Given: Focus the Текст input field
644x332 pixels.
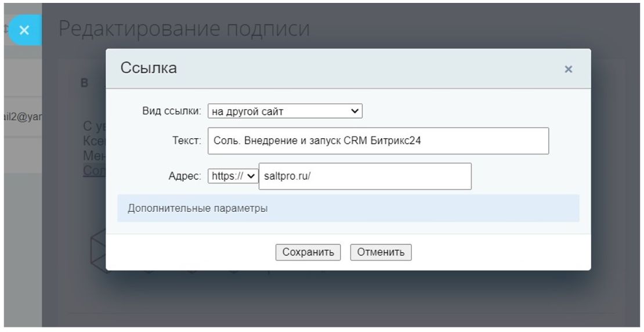Looking at the screenshot, I should click(378, 141).
